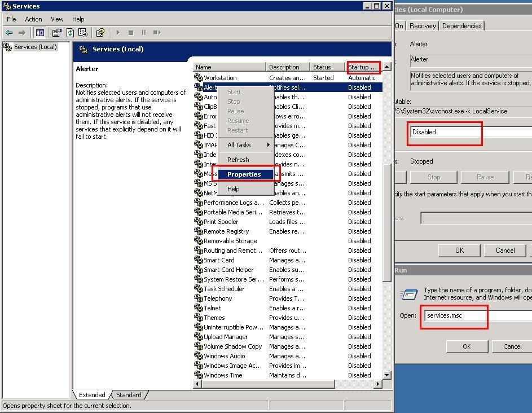Screen dimensions: 532x413
Task: Choose Refresh from the context menu
Action: pyautogui.click(x=245, y=160)
